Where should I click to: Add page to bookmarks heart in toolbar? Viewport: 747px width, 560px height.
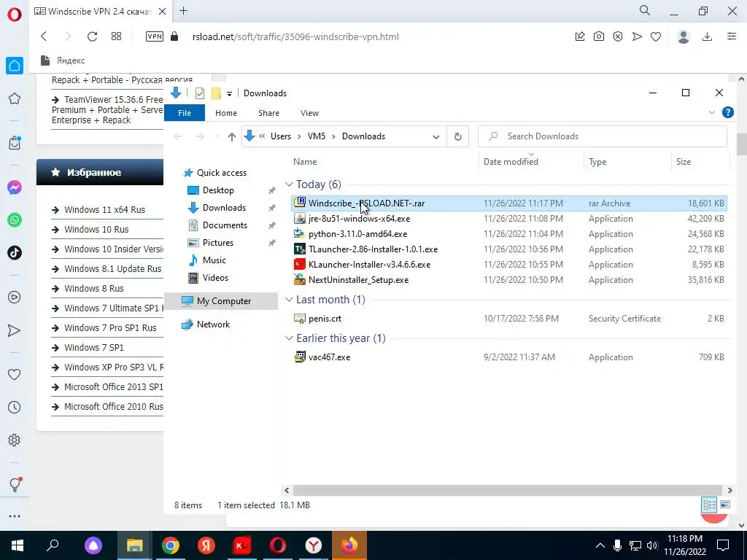(x=656, y=36)
